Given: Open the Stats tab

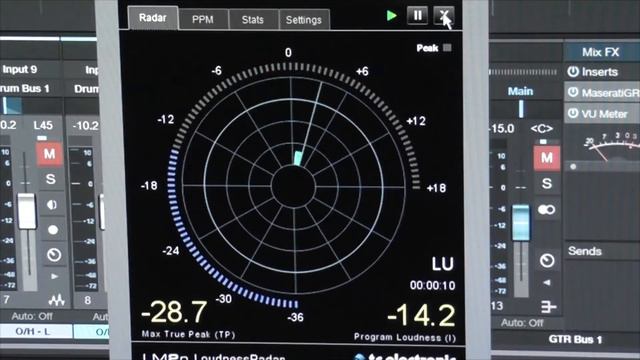Looking at the screenshot, I should [253, 20].
